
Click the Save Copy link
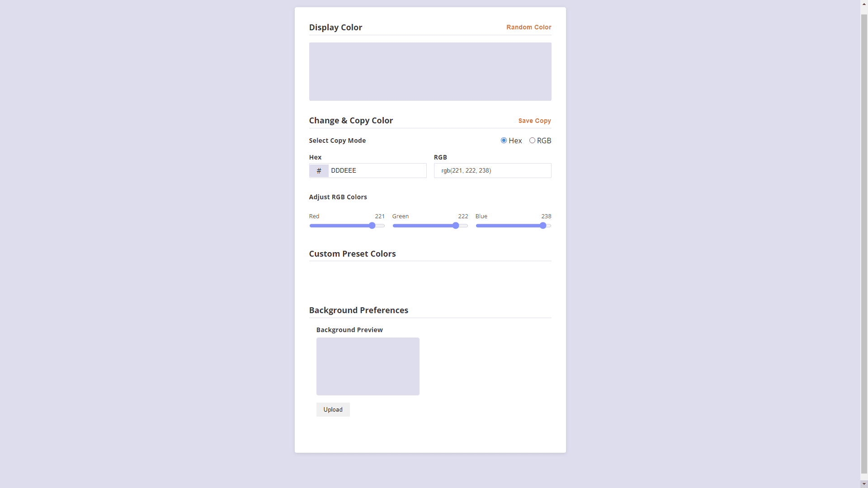coord(534,121)
